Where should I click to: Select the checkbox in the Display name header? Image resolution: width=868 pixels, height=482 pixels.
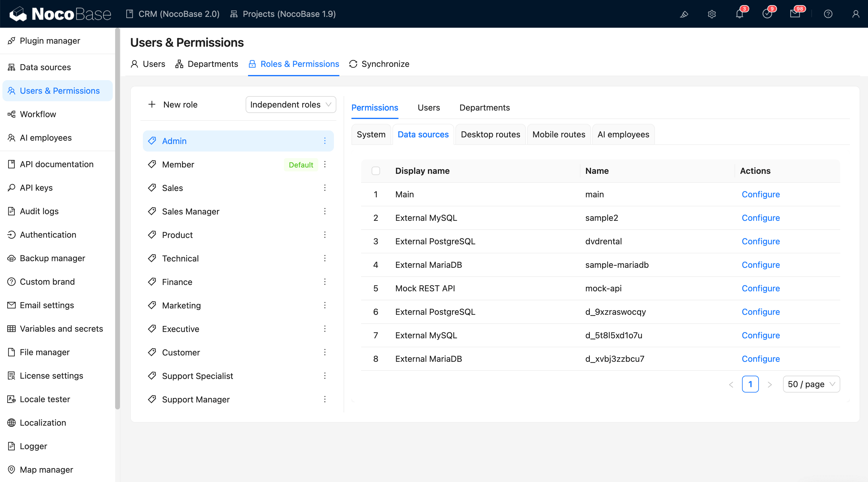point(376,171)
